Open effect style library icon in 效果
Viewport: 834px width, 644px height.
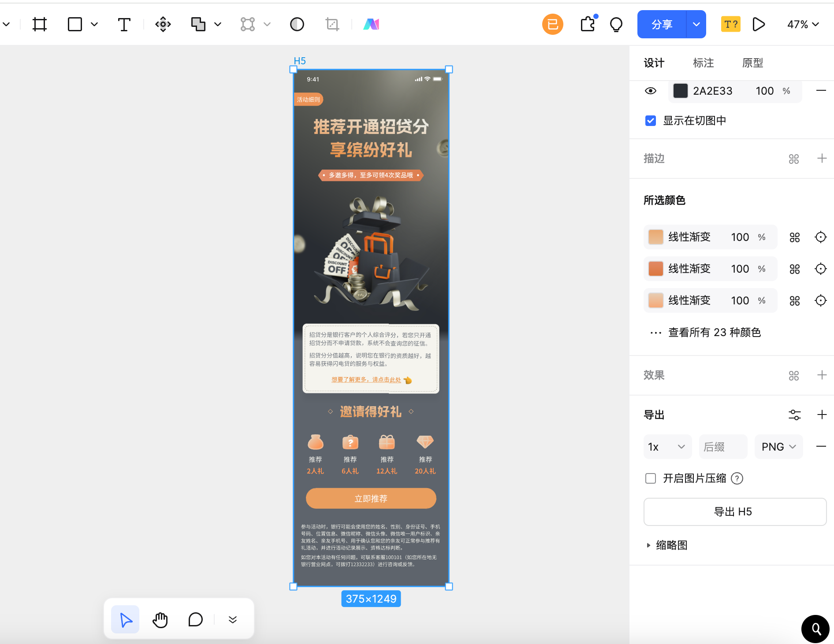794,376
